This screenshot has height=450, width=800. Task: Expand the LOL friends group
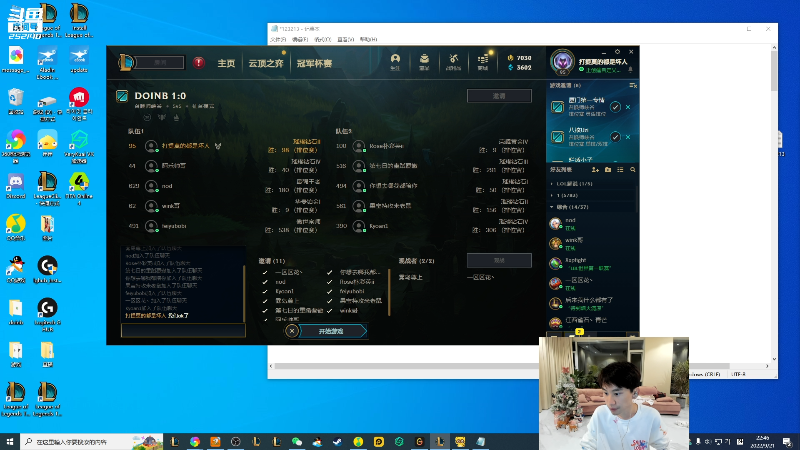click(x=574, y=184)
